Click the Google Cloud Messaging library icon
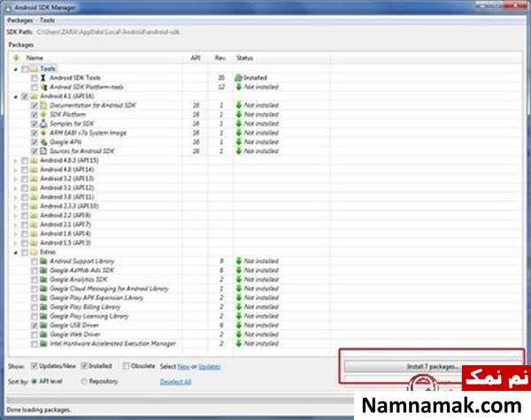 click(43, 288)
